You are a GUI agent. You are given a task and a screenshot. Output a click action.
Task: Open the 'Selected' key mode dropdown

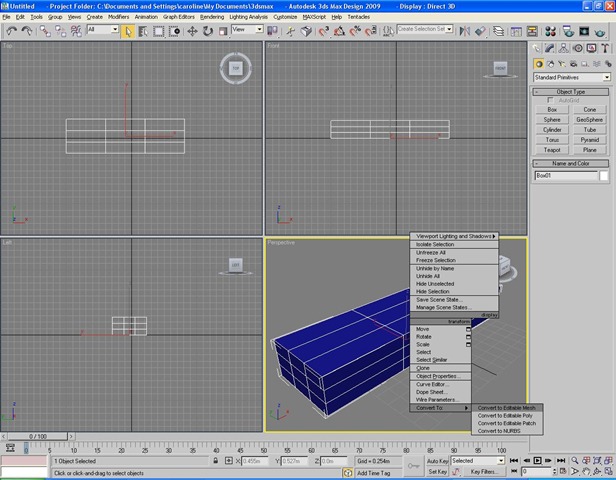tap(500, 461)
